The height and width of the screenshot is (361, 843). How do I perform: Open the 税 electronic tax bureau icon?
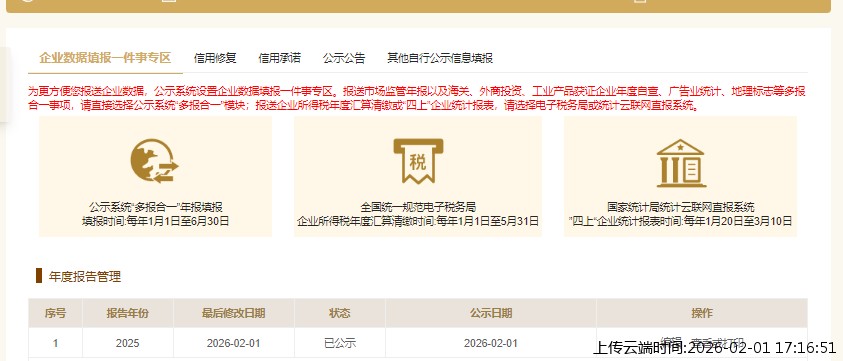tap(418, 161)
